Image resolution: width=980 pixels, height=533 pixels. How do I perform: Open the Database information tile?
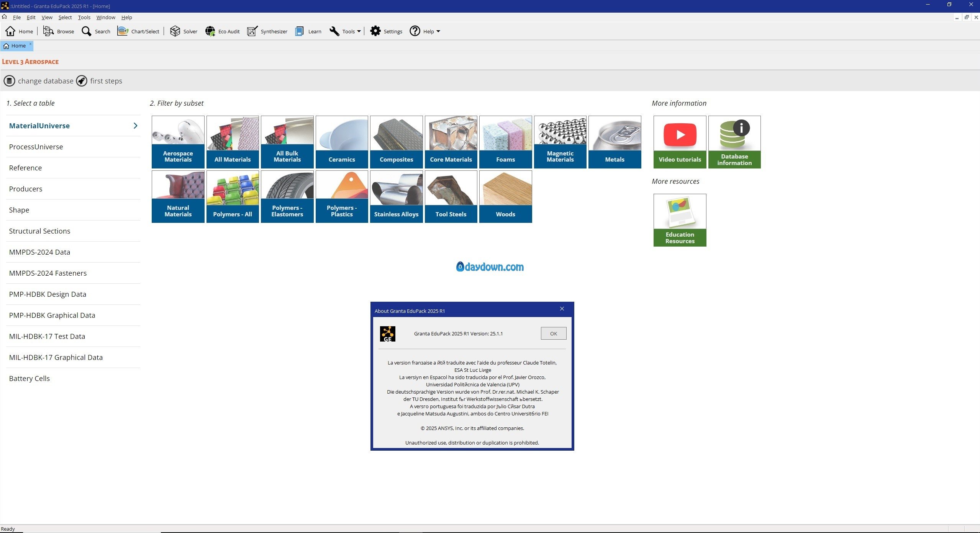click(734, 142)
